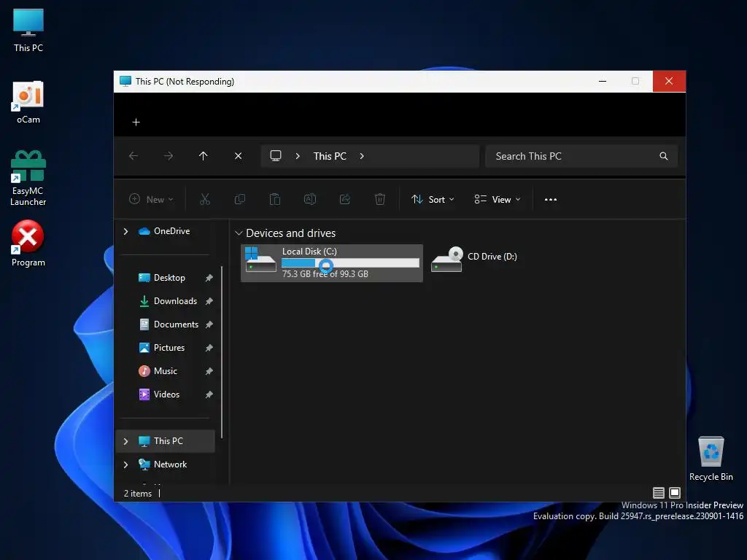Open Videos in Quick access
This screenshot has height=560, width=747.
[x=158, y=394]
